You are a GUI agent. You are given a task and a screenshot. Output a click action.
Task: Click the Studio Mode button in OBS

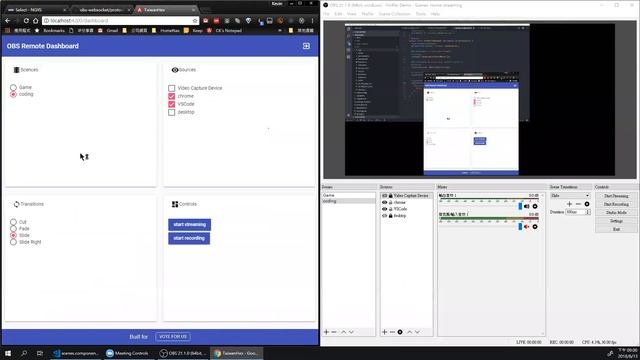pyautogui.click(x=616, y=213)
